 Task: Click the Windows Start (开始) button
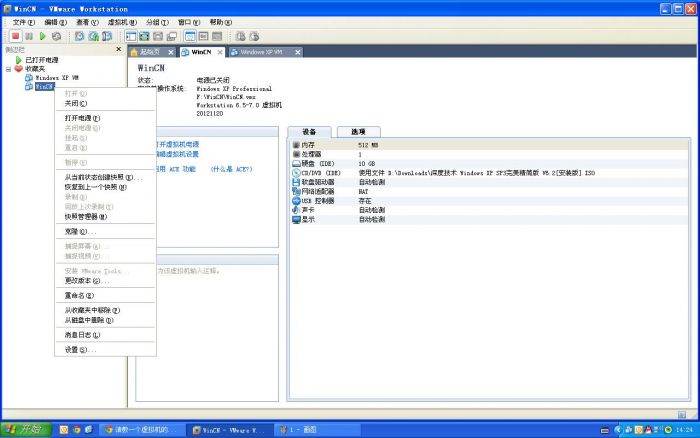point(27,430)
